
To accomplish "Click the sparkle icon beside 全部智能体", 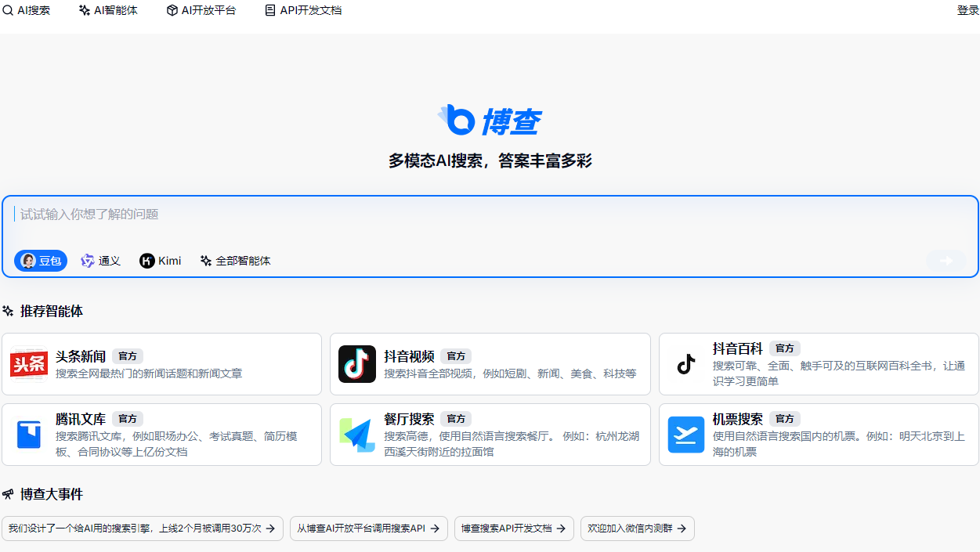I will coord(206,261).
